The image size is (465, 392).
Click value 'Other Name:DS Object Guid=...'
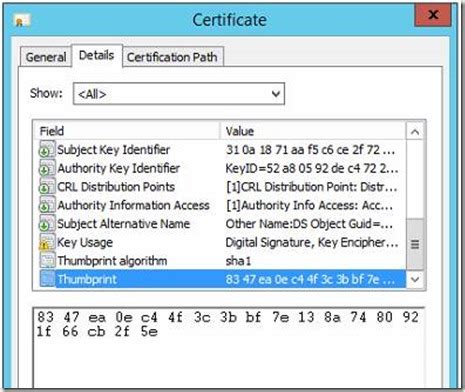(309, 224)
